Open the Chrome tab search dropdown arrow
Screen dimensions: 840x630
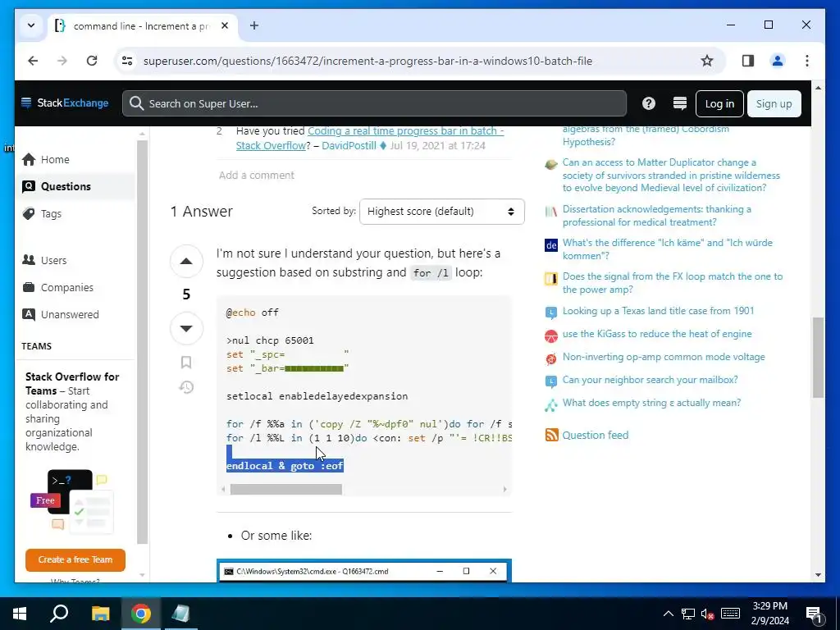tap(31, 25)
